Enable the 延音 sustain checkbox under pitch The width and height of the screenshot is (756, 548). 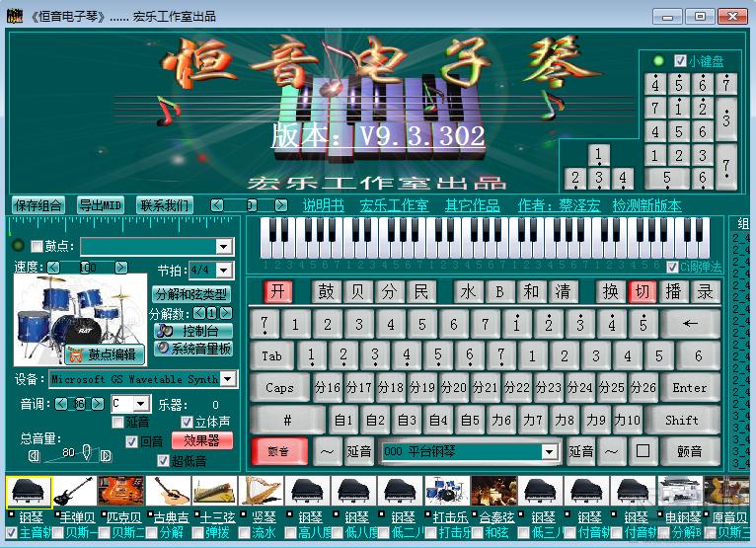tap(117, 422)
